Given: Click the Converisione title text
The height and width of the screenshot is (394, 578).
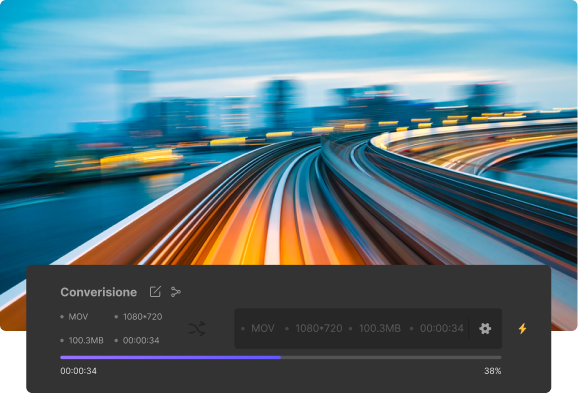Looking at the screenshot, I should (98, 292).
